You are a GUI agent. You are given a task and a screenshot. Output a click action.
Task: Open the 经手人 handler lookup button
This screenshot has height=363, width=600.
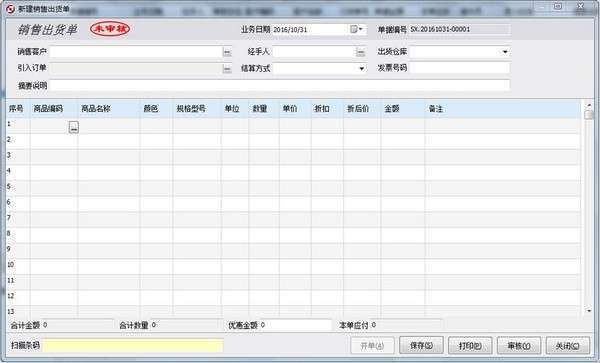point(360,52)
